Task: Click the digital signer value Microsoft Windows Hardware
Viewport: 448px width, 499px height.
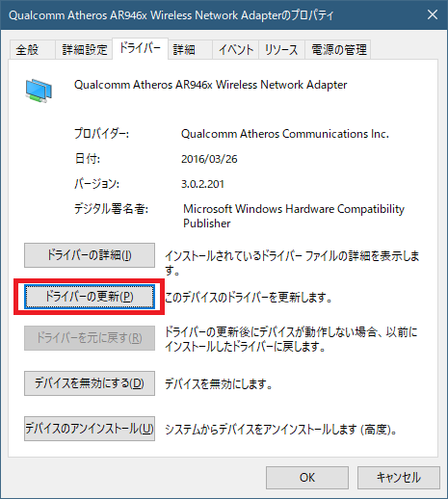Action: [x=294, y=216]
